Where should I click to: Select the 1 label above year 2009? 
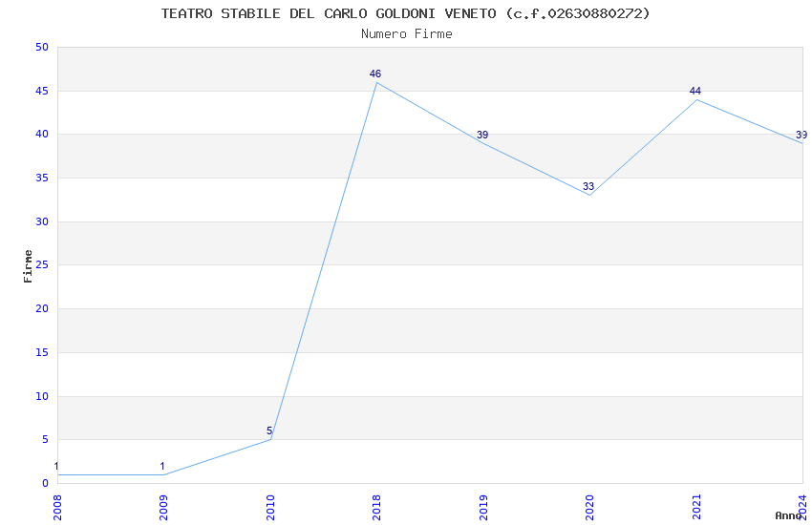(x=162, y=466)
